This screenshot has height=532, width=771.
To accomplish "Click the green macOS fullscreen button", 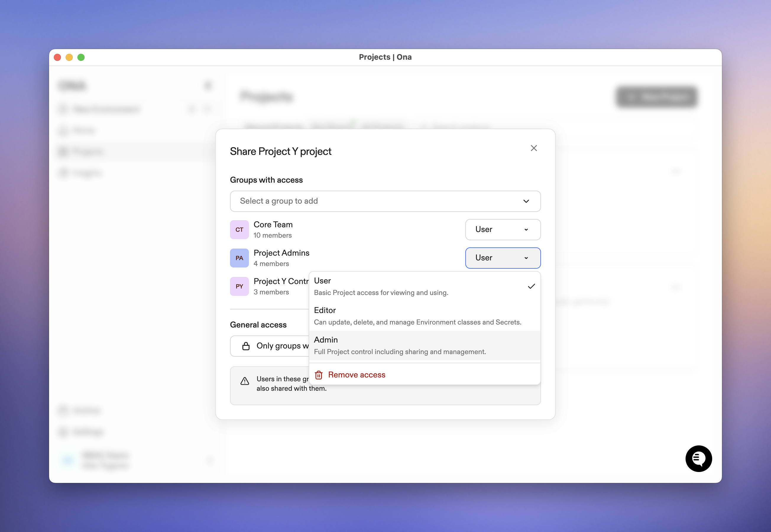I will point(81,57).
